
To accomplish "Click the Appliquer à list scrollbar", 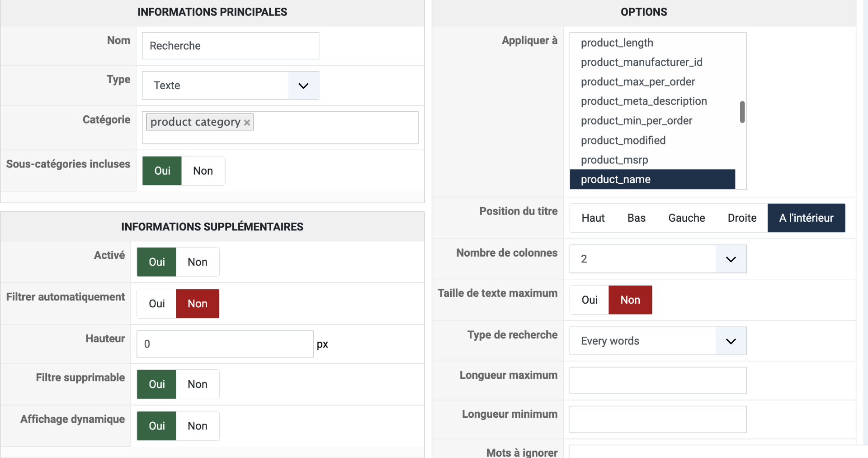I will click(x=742, y=112).
